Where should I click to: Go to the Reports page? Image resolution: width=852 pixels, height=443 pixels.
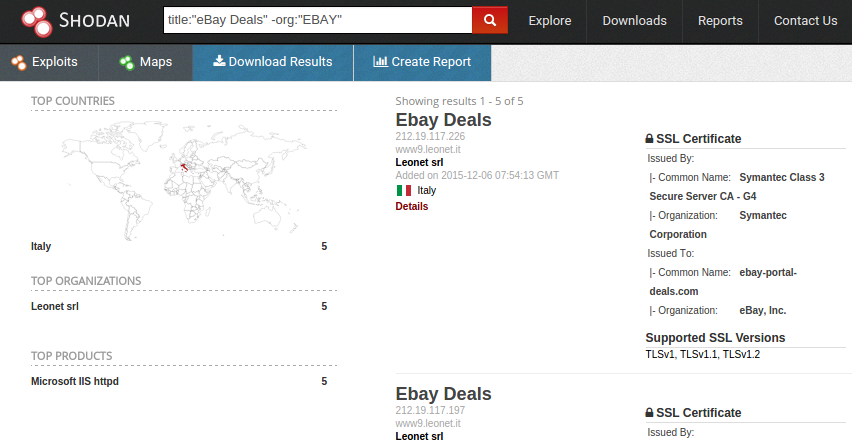pos(720,21)
